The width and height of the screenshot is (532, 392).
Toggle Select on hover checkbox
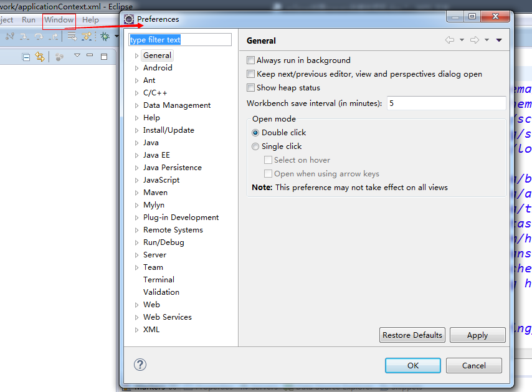pos(268,160)
